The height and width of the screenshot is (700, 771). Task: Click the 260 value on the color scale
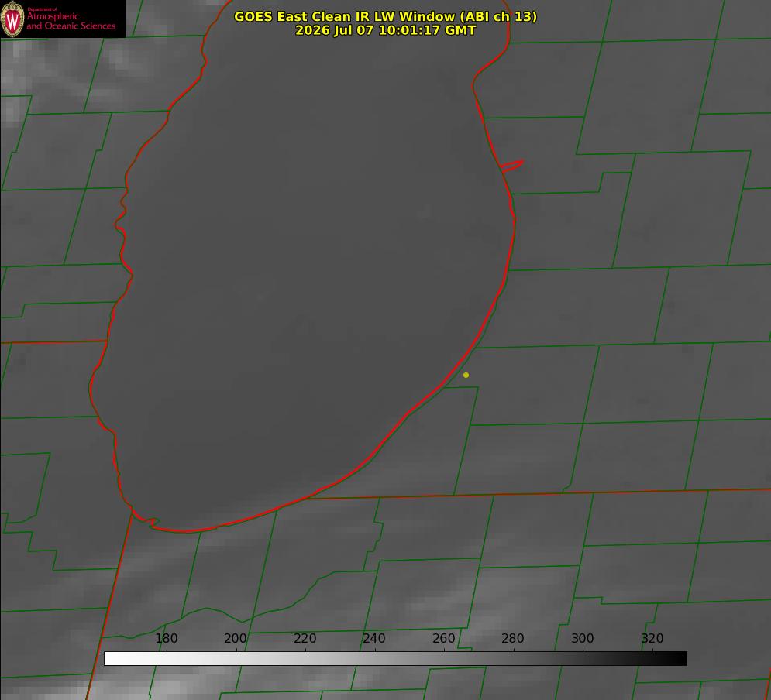click(x=443, y=638)
